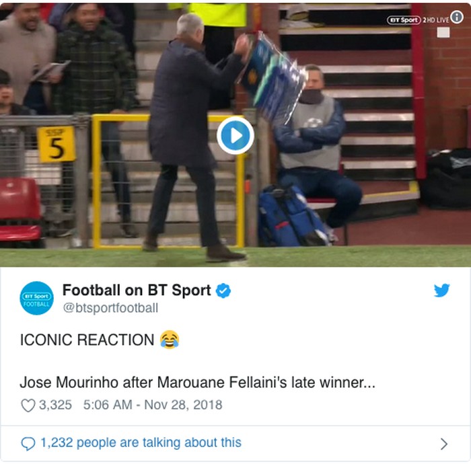This screenshot has height=476, width=471.
Task: Visit the @btsportfootball handle
Action: coord(110,308)
